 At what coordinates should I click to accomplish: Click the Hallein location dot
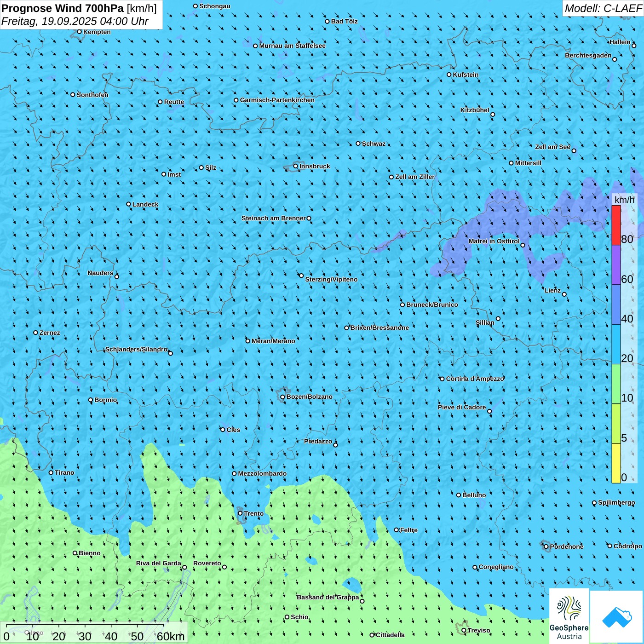tap(634, 46)
